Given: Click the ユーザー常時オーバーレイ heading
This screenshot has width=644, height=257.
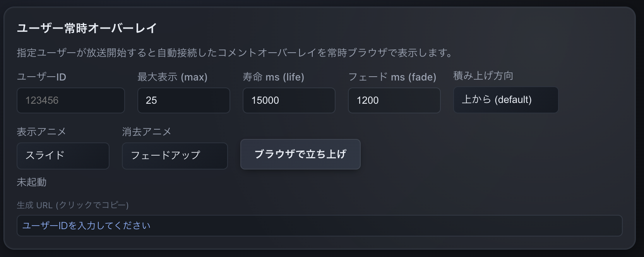Looking at the screenshot, I should (x=87, y=28).
